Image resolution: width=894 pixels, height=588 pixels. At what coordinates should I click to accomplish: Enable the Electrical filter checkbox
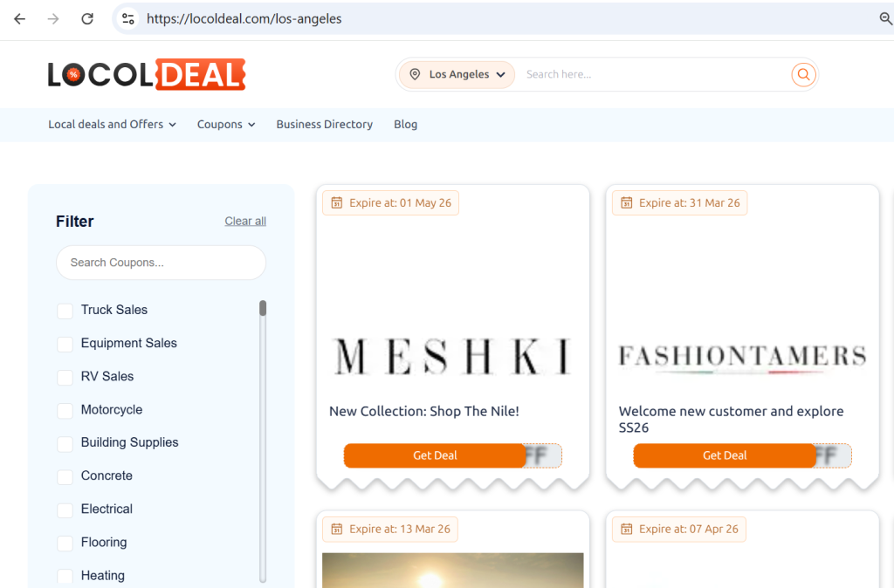coord(65,509)
